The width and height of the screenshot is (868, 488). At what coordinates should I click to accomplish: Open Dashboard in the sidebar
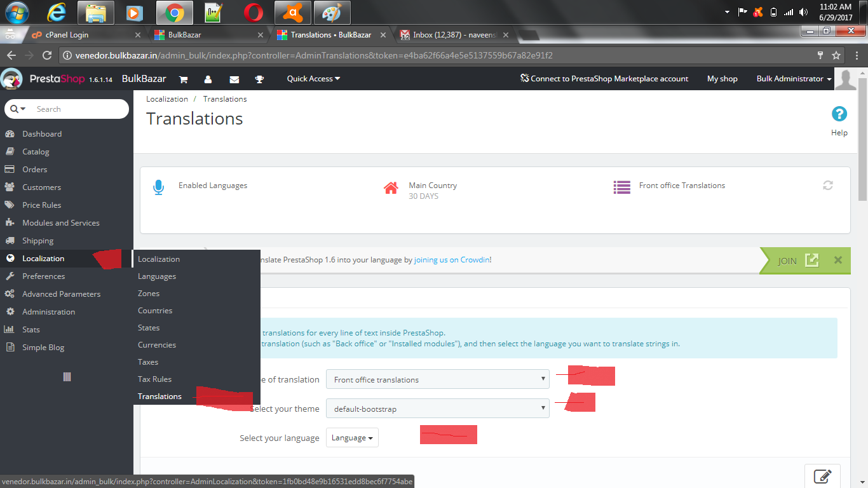pos(42,134)
